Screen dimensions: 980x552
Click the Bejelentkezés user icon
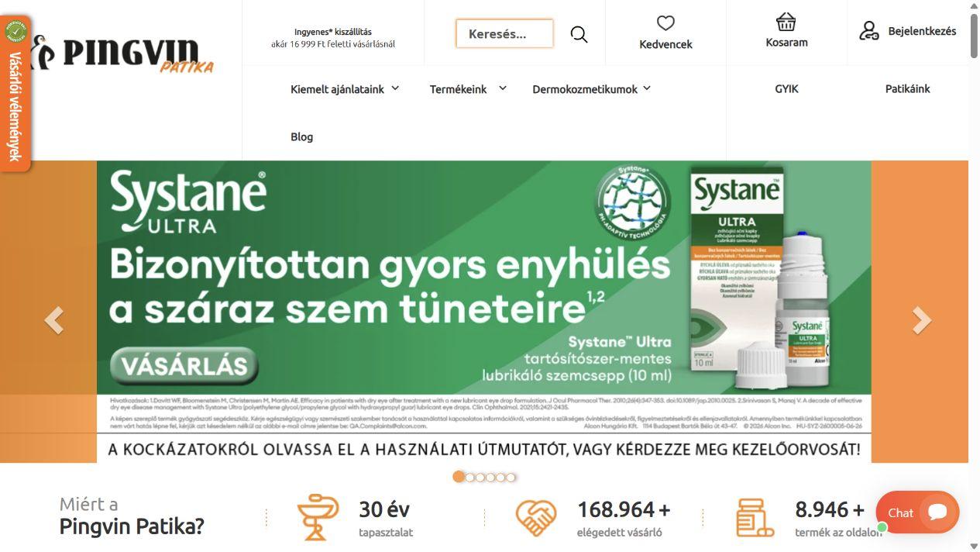point(869,31)
